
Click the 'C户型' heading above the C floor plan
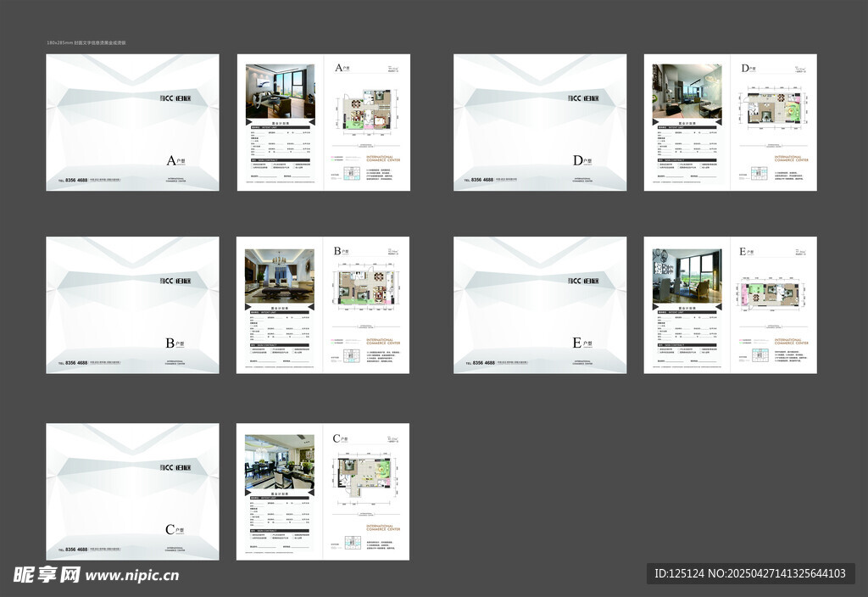click(340, 439)
